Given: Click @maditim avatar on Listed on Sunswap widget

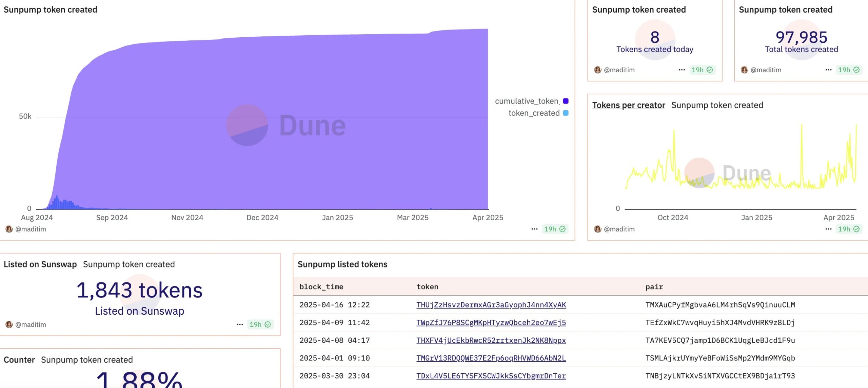Looking at the screenshot, I should tap(9, 324).
